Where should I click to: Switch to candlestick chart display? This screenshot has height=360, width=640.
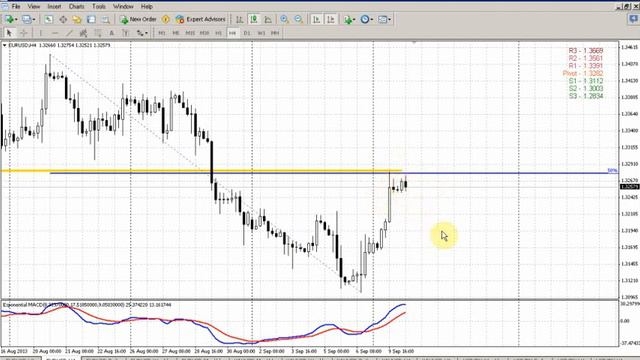[254, 19]
